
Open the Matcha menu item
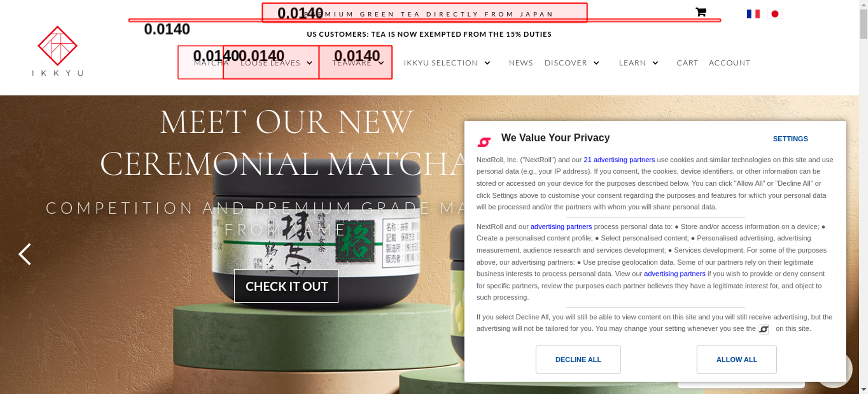pos(211,63)
